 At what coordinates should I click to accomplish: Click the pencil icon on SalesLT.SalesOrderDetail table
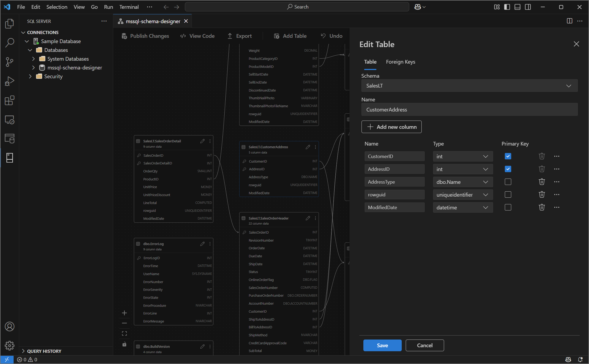click(x=202, y=141)
